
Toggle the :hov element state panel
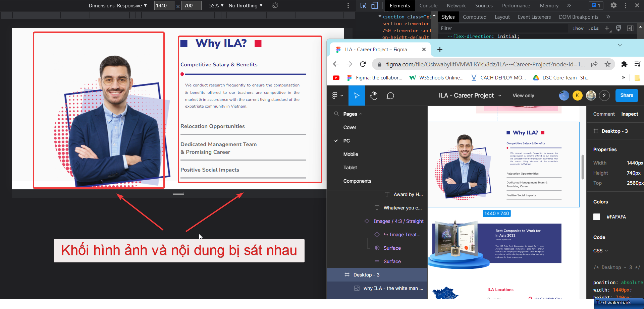(578, 28)
